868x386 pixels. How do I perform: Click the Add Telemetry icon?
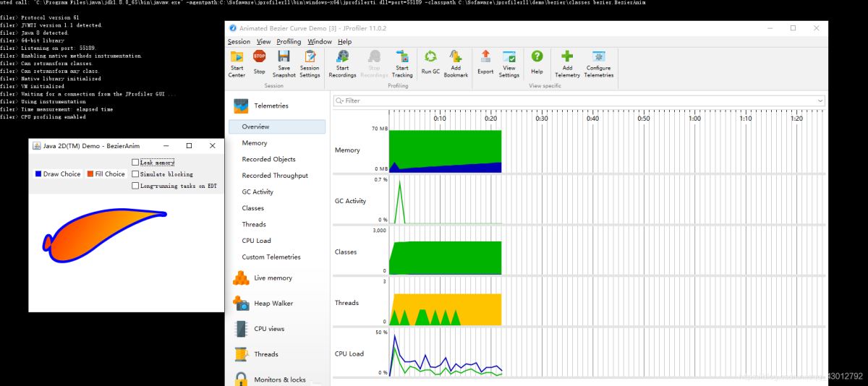tap(567, 57)
